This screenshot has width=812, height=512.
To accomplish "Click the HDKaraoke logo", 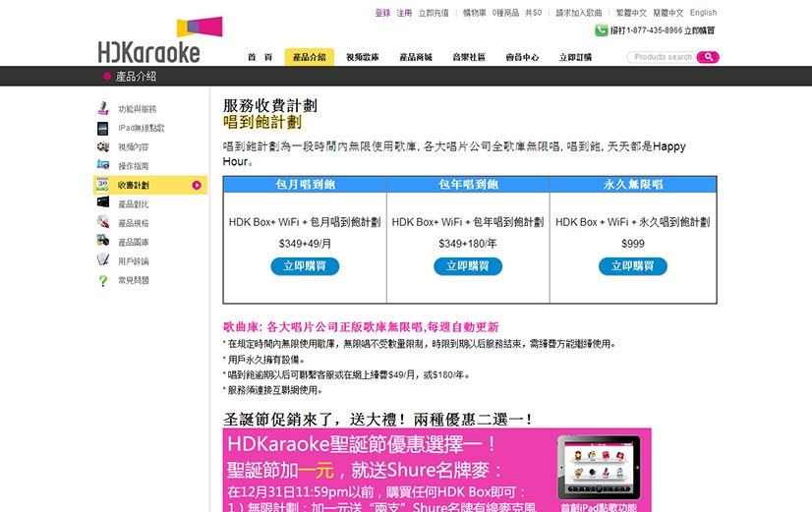I will click(149, 41).
